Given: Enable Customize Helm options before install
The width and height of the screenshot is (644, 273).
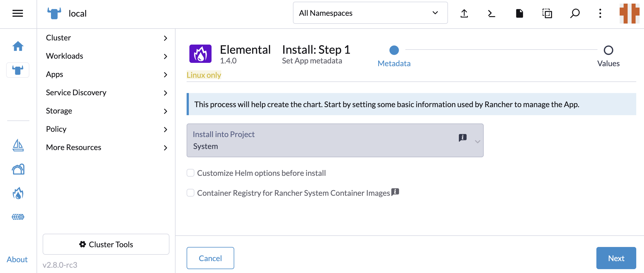Looking at the screenshot, I should tap(190, 173).
